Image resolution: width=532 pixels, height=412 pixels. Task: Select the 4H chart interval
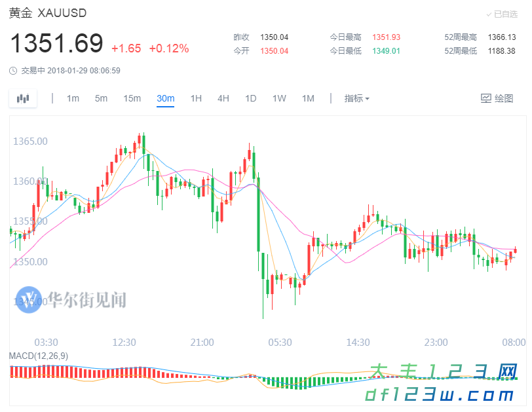tap(223, 98)
